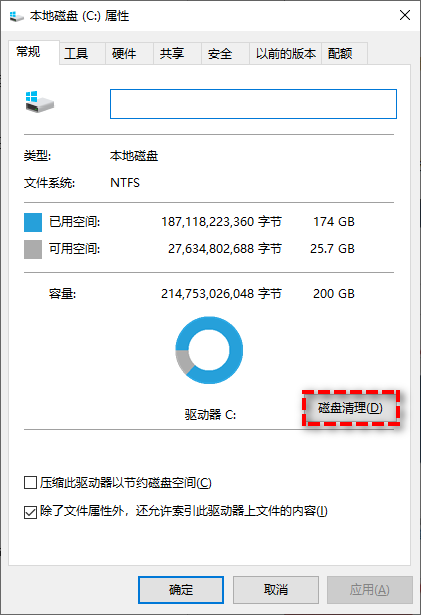Screen dimensions: 421x615
Task: Click the 磁盘清理(D) button
Action: tap(350, 408)
